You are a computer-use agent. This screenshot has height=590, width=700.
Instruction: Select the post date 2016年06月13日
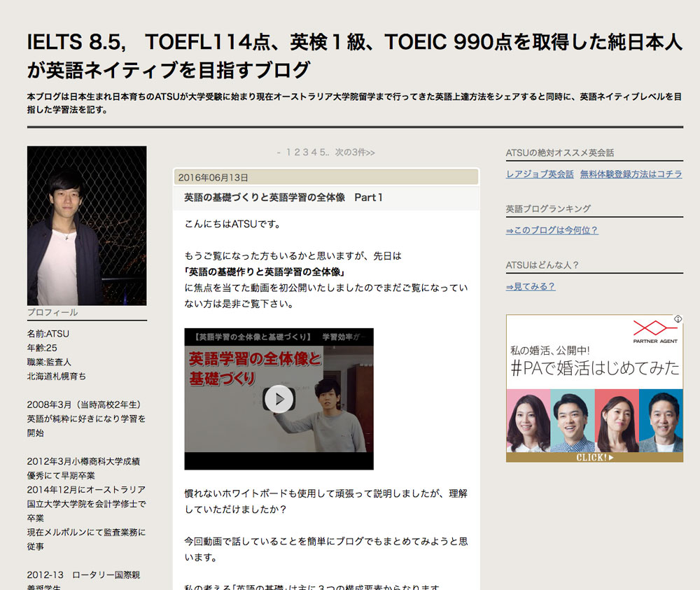pyautogui.click(x=213, y=178)
